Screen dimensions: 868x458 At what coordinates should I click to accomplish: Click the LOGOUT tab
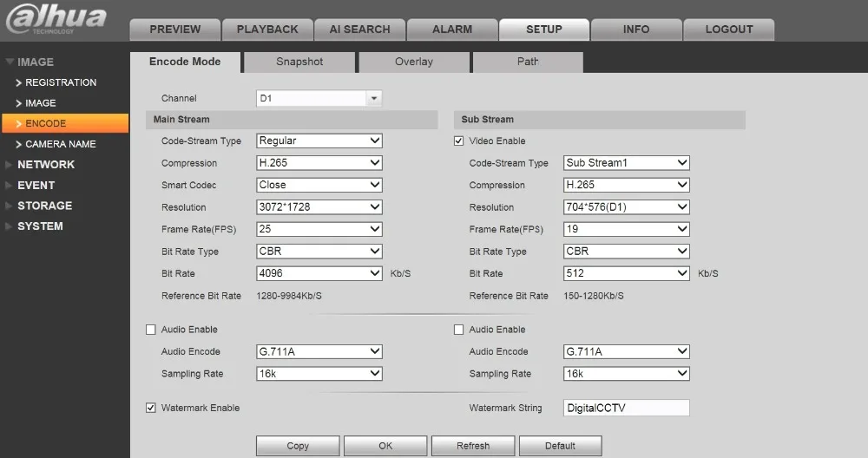(x=729, y=29)
